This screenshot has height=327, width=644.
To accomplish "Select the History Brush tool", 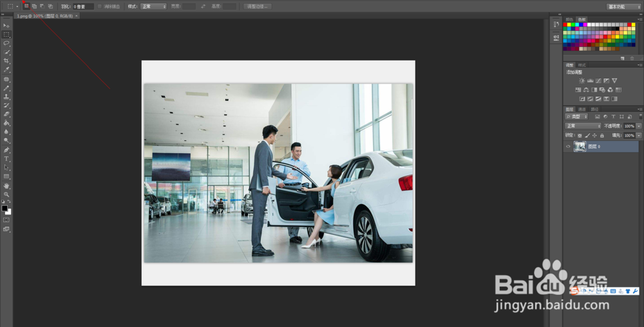I will point(6,106).
